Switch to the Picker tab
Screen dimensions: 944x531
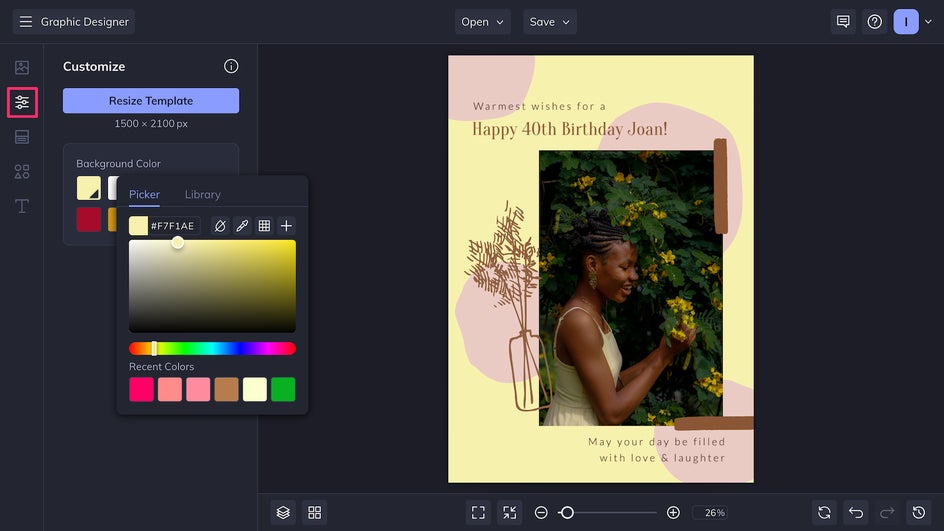(x=144, y=194)
